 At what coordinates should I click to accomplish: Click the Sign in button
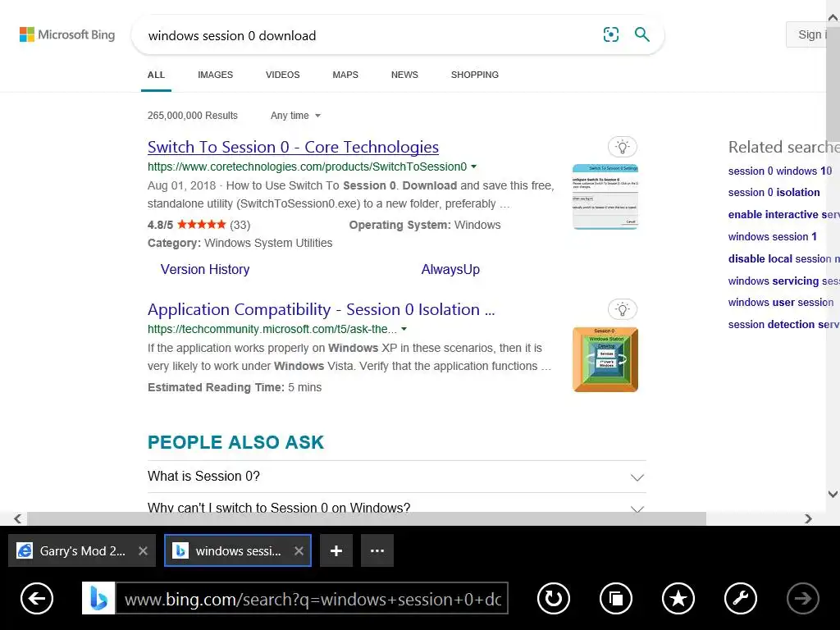(x=809, y=34)
